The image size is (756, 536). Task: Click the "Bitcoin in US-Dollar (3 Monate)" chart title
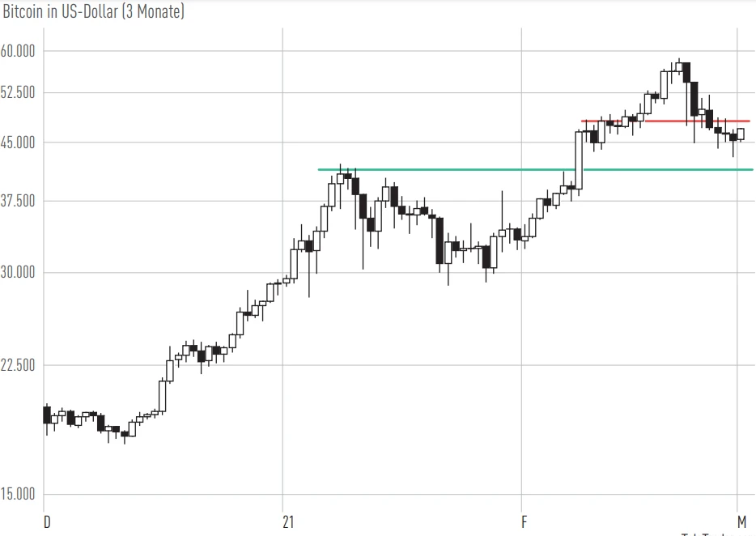93,12
